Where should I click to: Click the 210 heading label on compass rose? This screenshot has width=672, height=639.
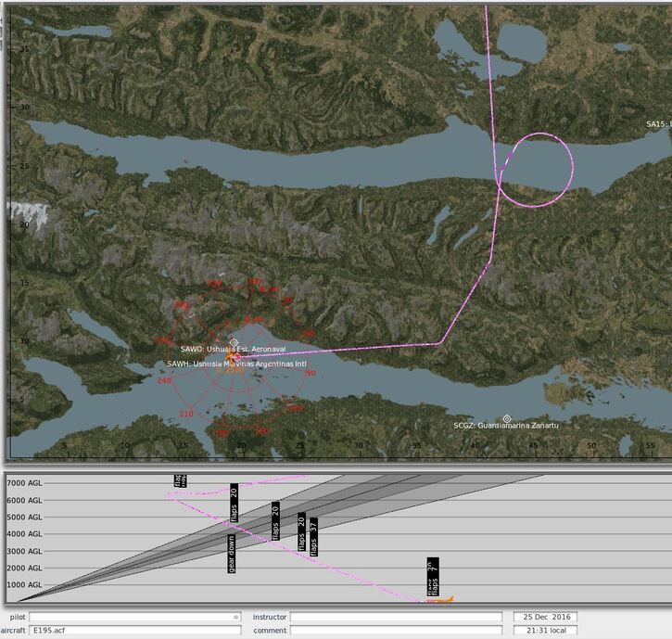coord(186,414)
